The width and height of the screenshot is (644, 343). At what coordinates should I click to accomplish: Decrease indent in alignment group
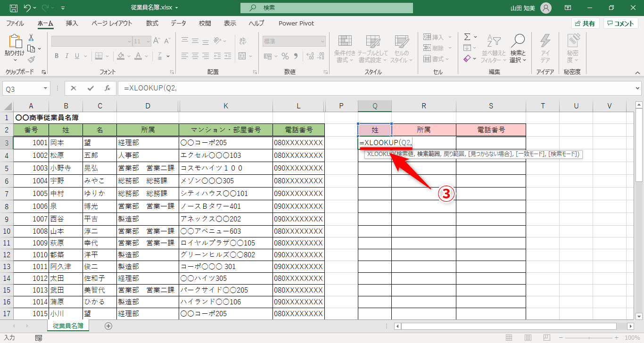click(x=218, y=56)
